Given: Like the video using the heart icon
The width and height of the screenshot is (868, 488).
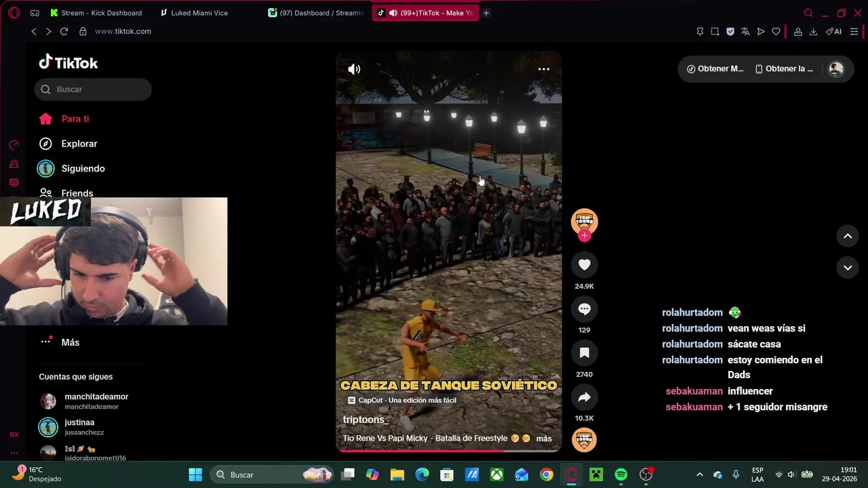Looking at the screenshot, I should 585,265.
